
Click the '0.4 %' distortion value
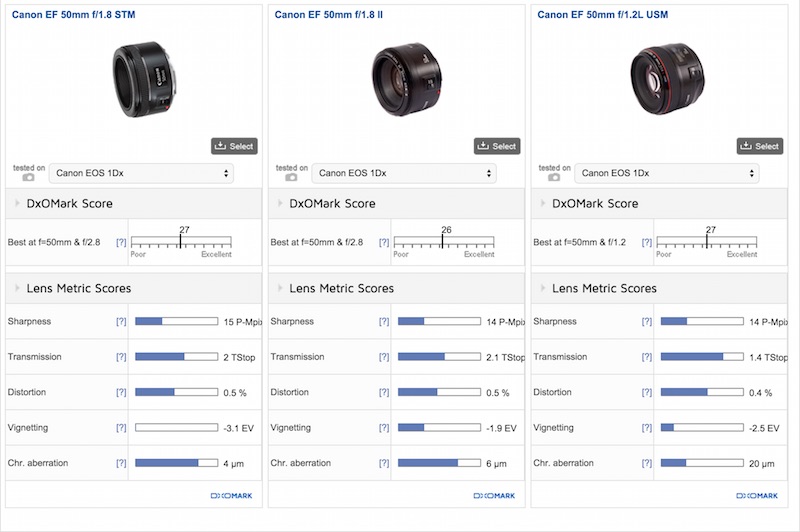coord(760,393)
